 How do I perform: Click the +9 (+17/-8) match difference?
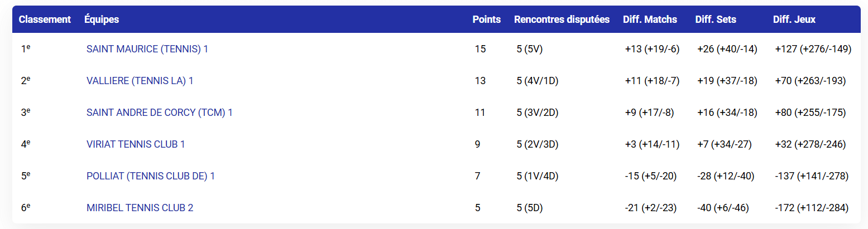coord(649,113)
